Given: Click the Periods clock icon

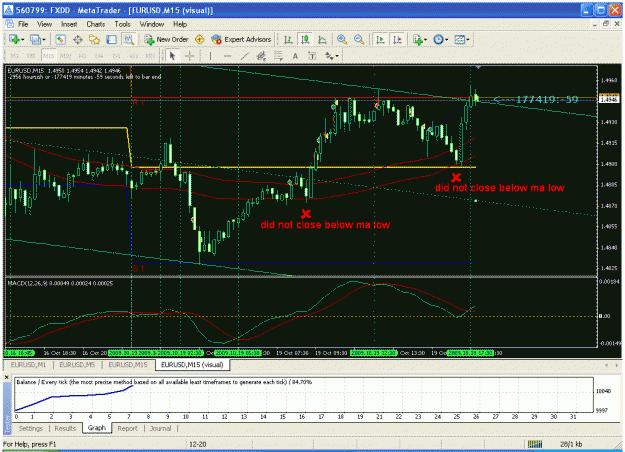Looking at the screenshot, I should (x=438, y=39).
